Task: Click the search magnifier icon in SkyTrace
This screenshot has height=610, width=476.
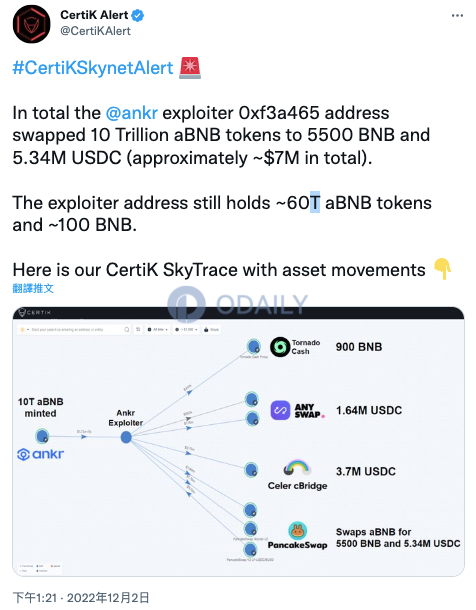Action: 127,330
